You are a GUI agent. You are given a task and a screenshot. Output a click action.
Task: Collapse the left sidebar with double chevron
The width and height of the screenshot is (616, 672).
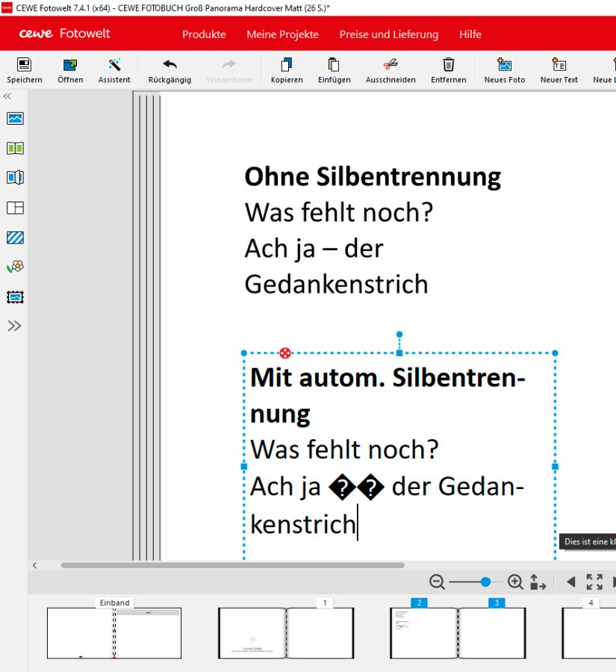pyautogui.click(x=7, y=96)
